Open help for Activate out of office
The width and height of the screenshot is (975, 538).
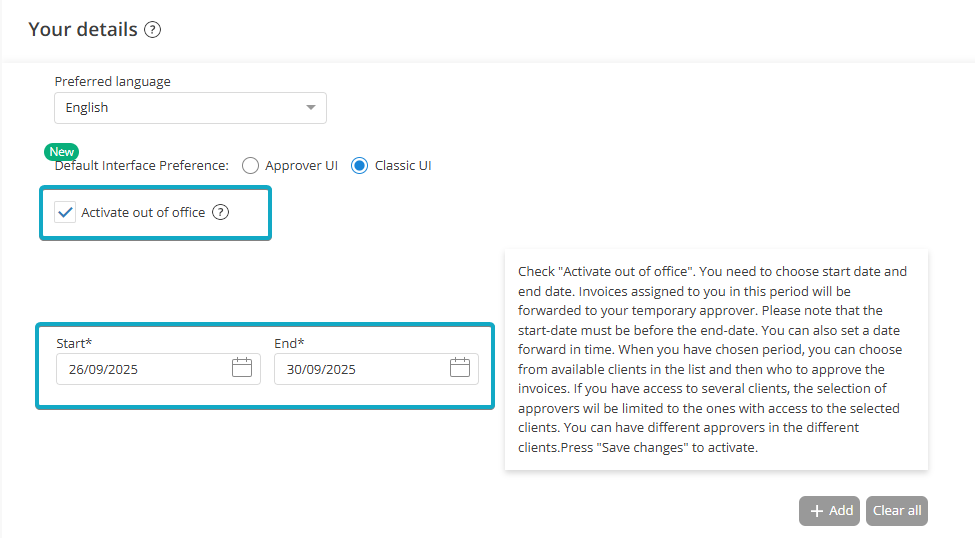[x=221, y=212]
